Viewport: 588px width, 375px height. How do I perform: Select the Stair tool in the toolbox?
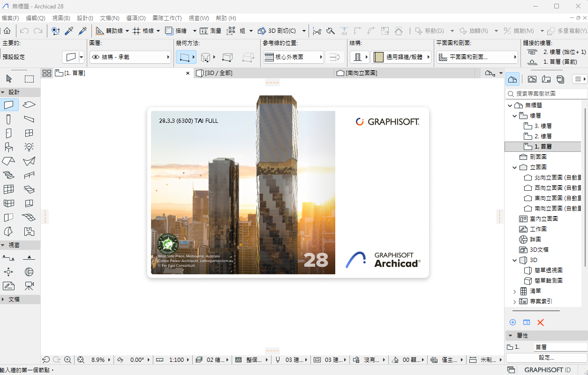coord(8,175)
